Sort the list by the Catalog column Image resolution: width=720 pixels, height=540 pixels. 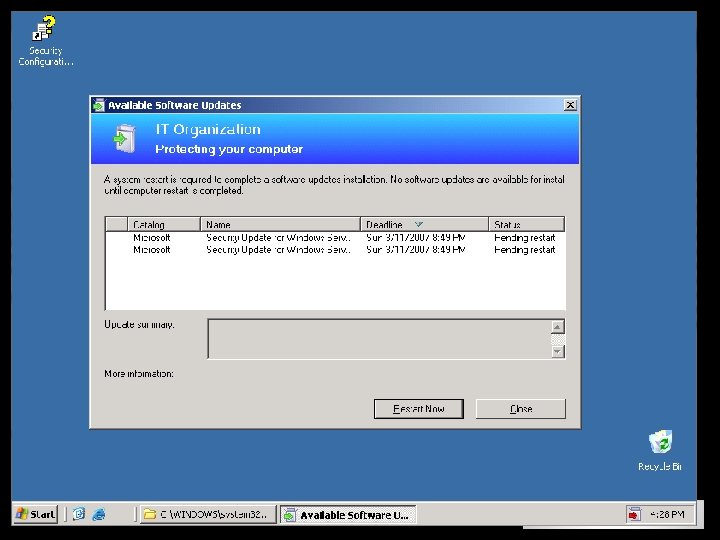(x=164, y=225)
